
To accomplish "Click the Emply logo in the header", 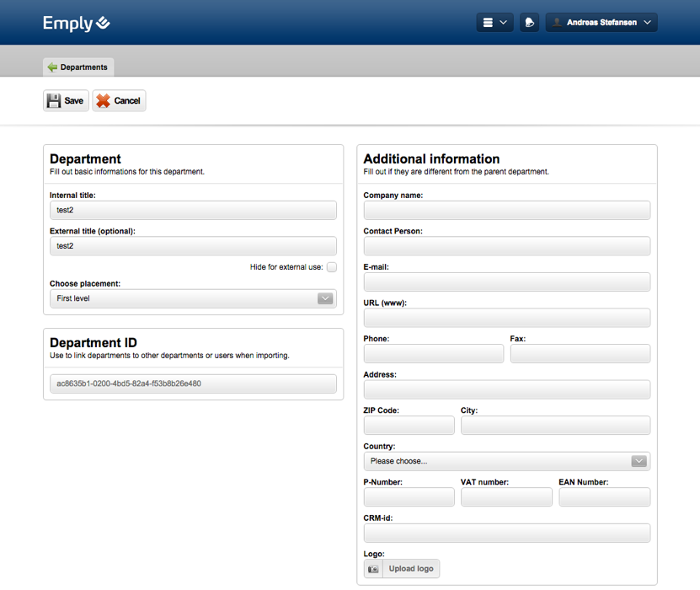I will click(x=77, y=24).
